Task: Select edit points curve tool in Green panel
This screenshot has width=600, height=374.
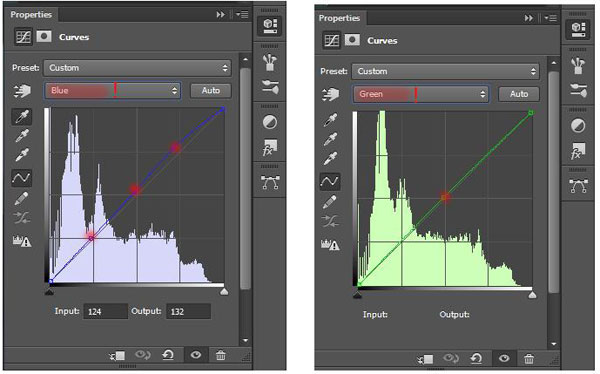Action: coord(330,181)
